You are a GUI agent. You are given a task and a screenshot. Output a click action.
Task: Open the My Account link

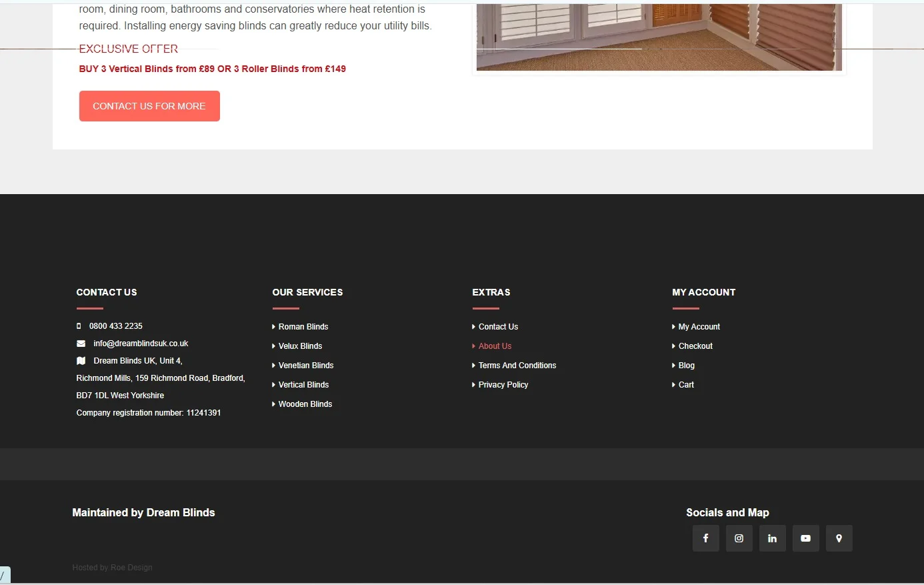click(x=699, y=327)
